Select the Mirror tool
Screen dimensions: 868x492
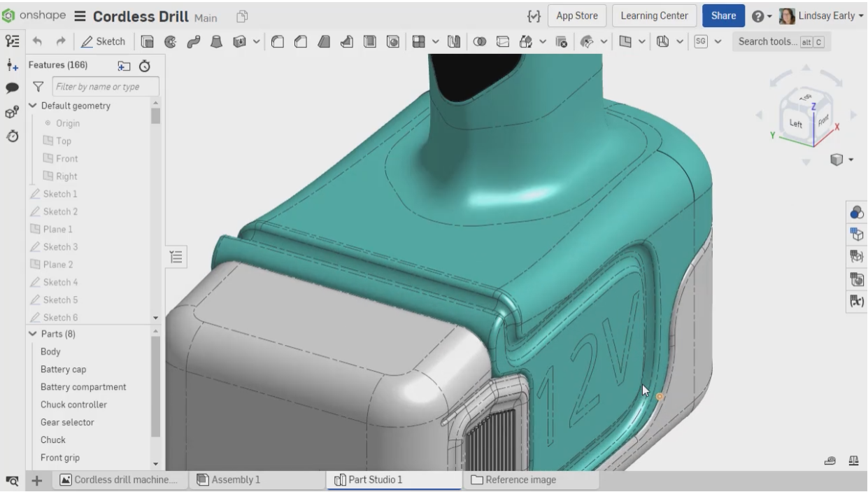tap(453, 41)
